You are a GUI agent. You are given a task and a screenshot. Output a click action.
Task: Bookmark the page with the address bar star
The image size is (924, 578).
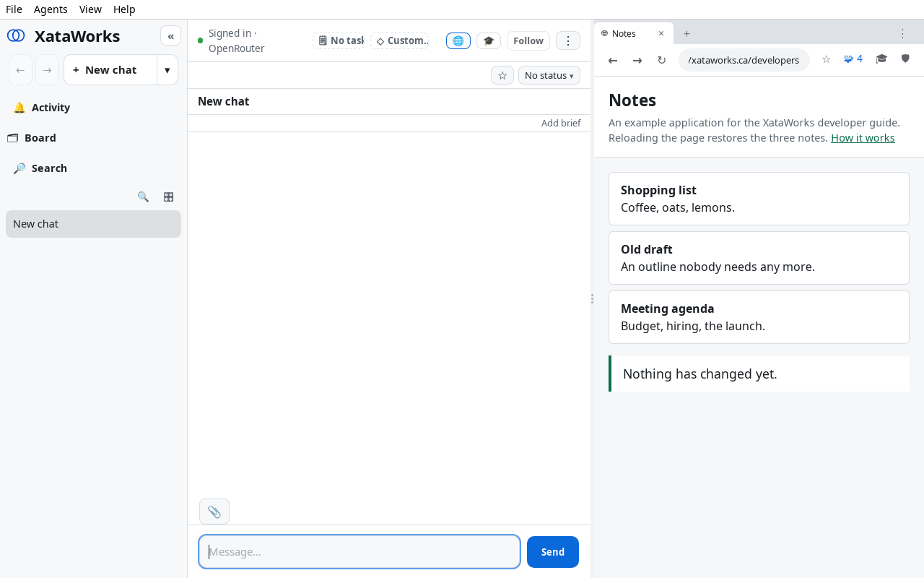[826, 59]
